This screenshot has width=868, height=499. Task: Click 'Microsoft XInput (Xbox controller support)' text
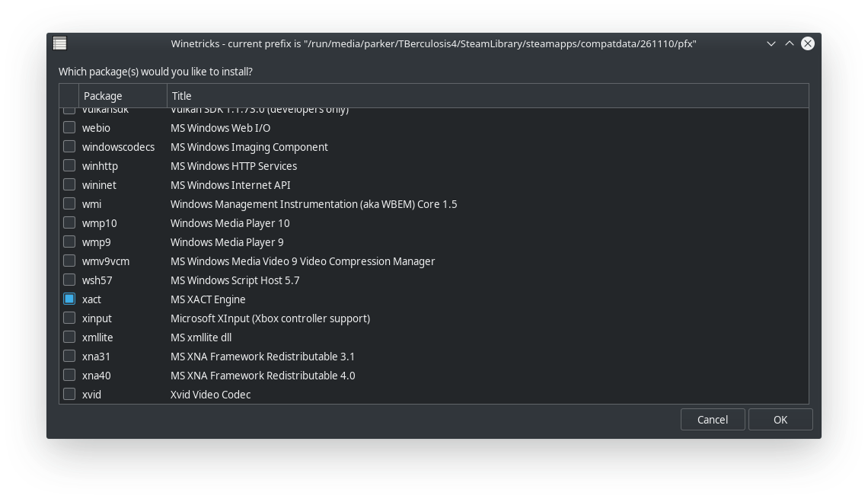click(x=270, y=318)
